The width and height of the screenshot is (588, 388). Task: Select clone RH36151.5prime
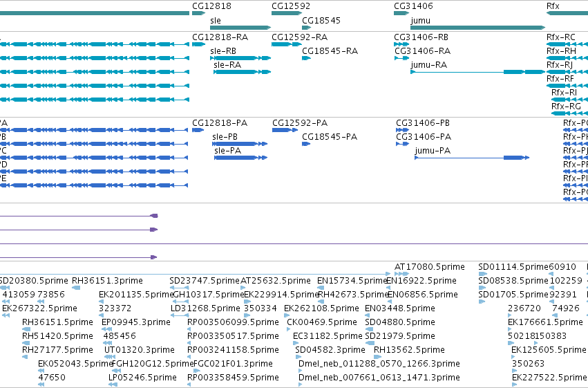pyautogui.click(x=57, y=322)
